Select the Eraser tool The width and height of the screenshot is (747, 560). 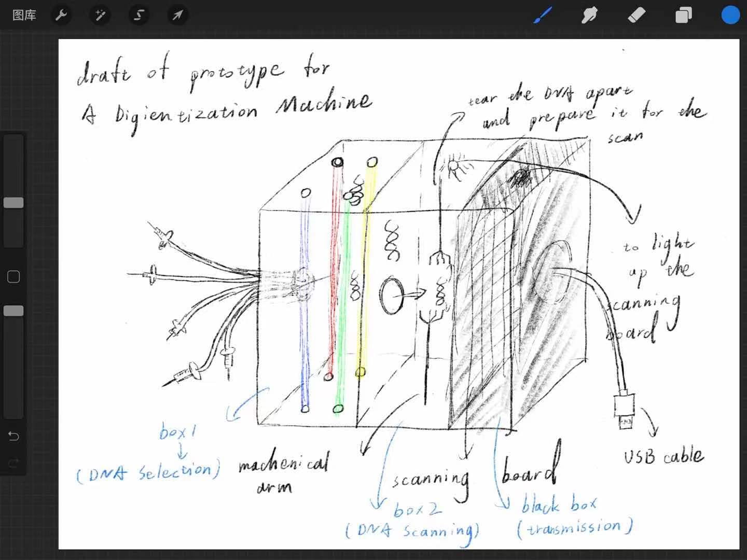637,16
